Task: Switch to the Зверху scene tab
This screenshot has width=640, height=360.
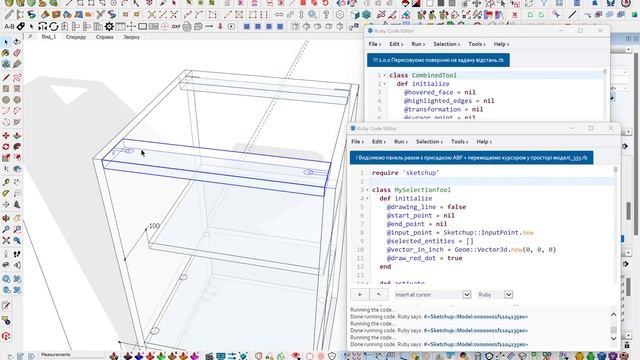Action: coord(131,37)
